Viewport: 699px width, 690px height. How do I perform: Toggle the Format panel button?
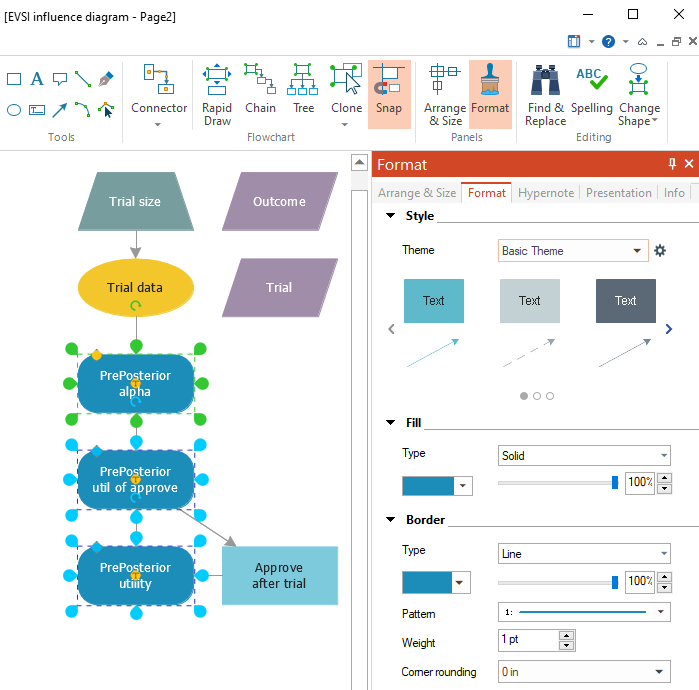pos(490,94)
